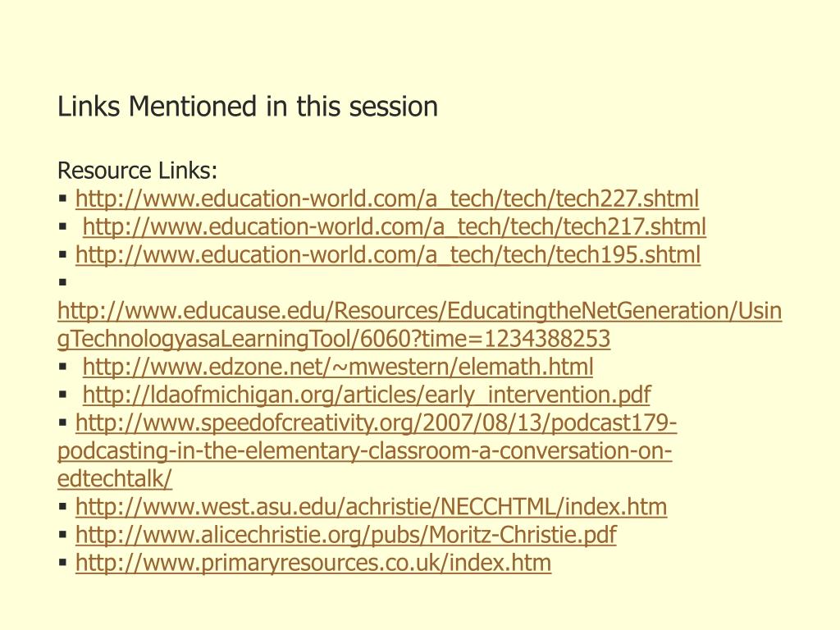Visit the edzone.net mwestern elemath.html link
The width and height of the screenshot is (840, 630).
[337, 367]
